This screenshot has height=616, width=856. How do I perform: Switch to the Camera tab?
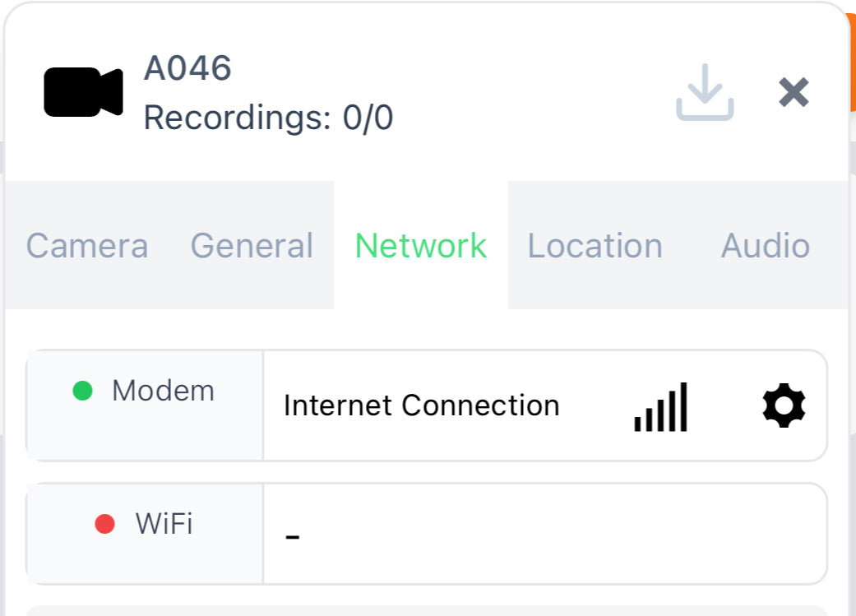(x=86, y=245)
